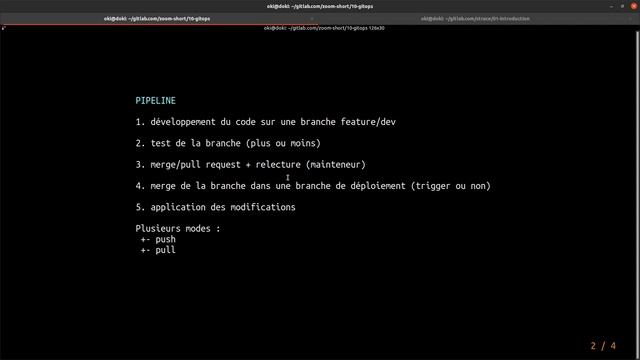Screen dimensions: 640x360
Task: Click the '+- pull' line
Action: pos(158,250)
